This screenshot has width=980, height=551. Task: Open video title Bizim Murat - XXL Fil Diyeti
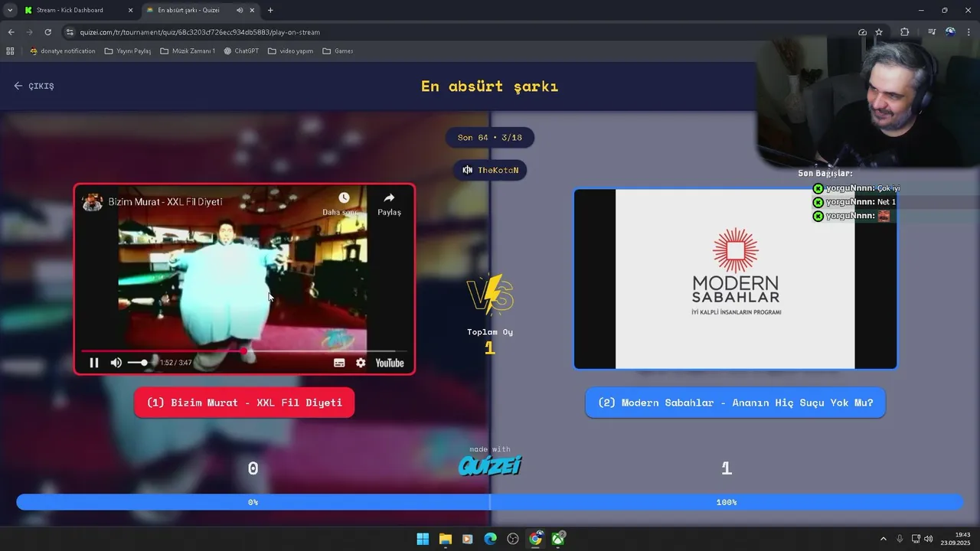165,202
